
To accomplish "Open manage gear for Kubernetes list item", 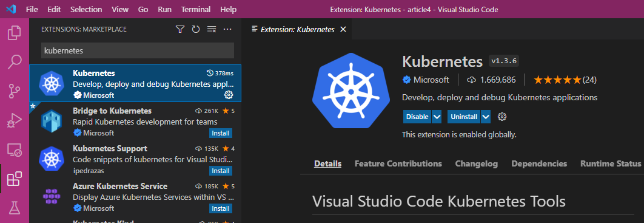I will pyautogui.click(x=229, y=95).
